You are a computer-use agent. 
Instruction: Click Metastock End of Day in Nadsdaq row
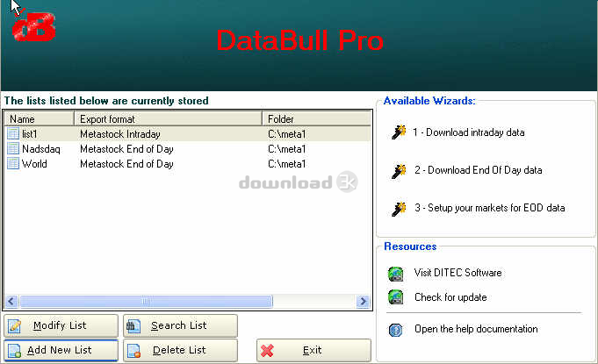(126, 149)
